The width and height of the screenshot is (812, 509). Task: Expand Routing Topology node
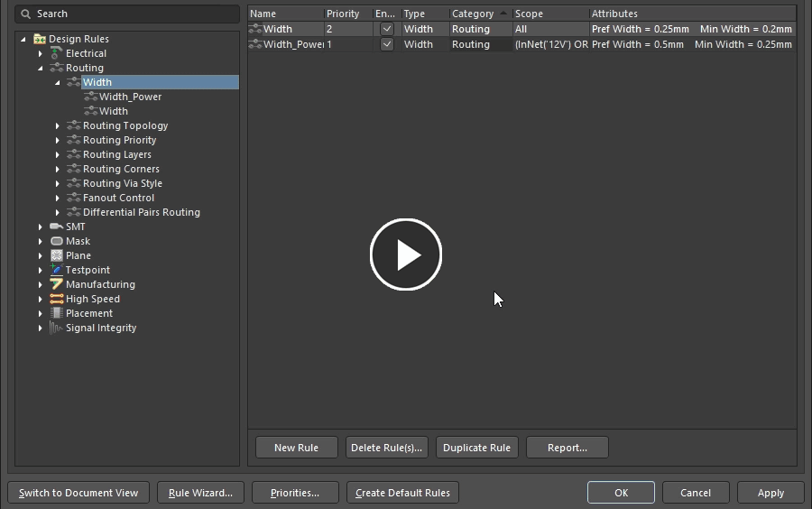58,125
